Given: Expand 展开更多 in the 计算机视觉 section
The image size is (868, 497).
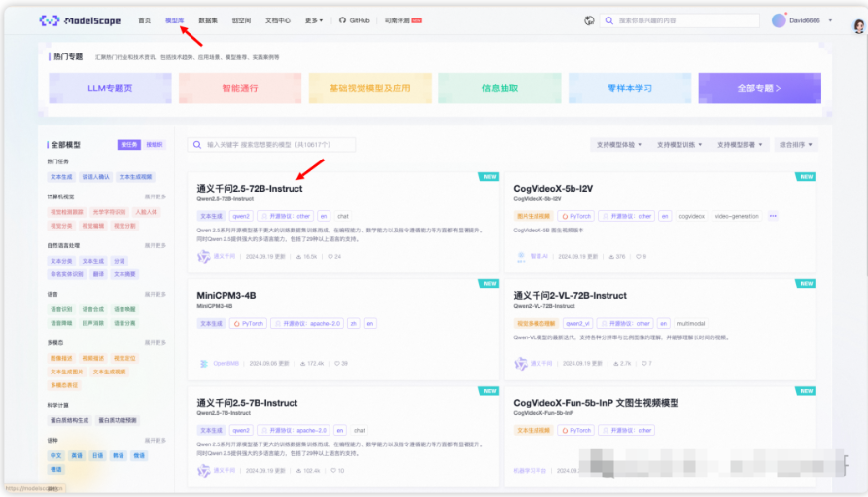Looking at the screenshot, I should coord(155,196).
